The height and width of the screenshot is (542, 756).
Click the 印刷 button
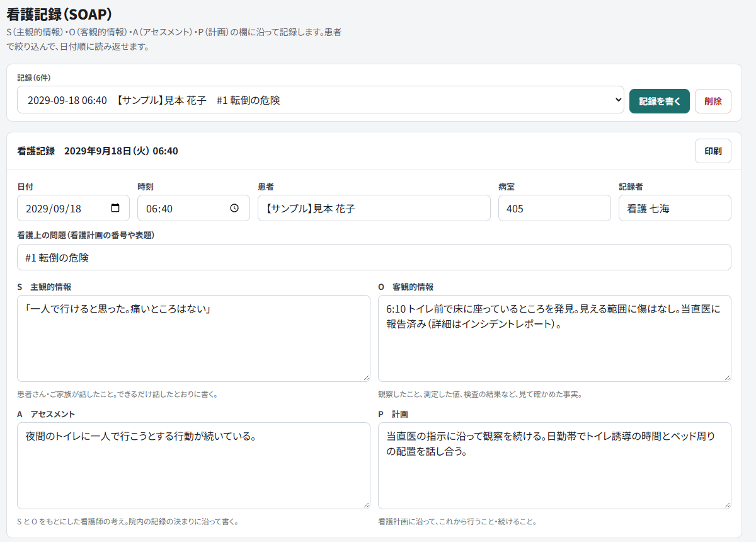click(x=713, y=151)
